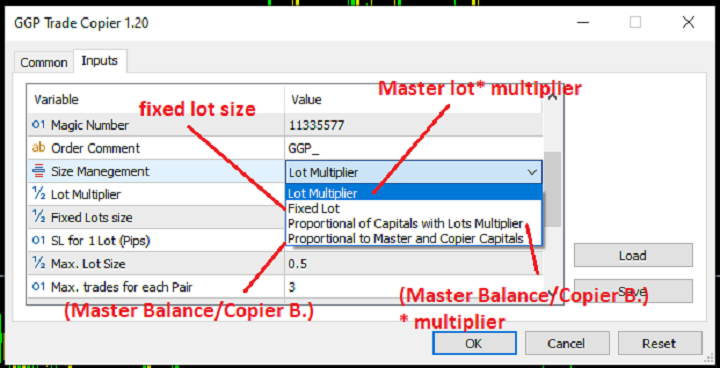This screenshot has width=720, height=368.
Task: Select the Order Comment row label
Action: click(x=96, y=148)
